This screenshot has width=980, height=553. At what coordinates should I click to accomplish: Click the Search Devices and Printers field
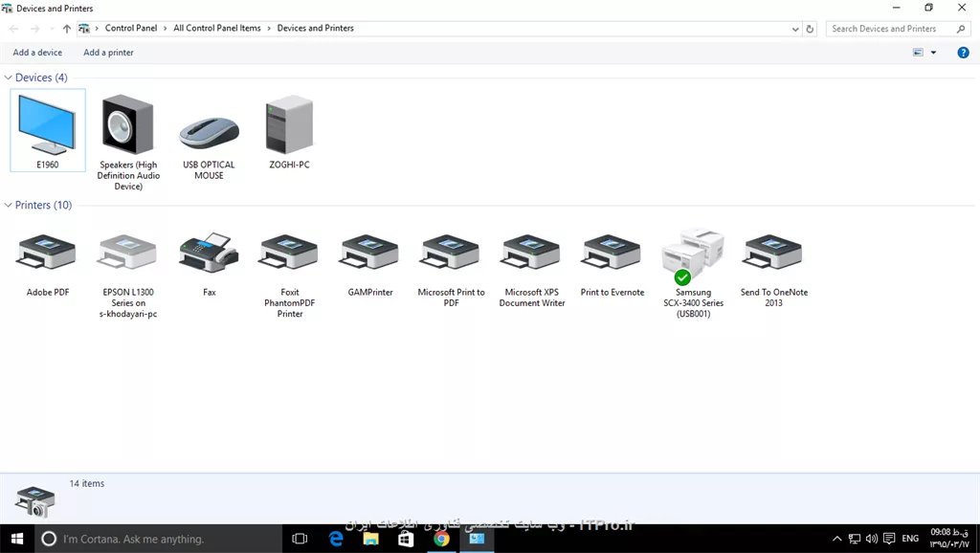tap(898, 29)
